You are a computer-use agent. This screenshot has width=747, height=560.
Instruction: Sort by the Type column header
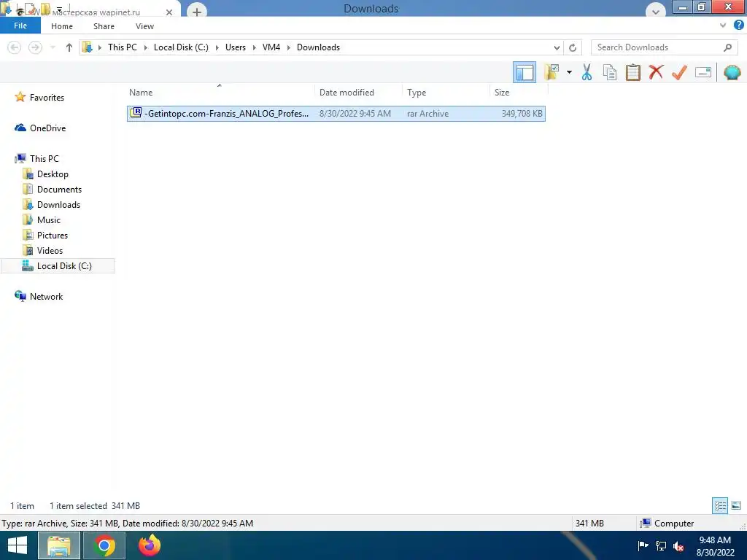coord(417,93)
